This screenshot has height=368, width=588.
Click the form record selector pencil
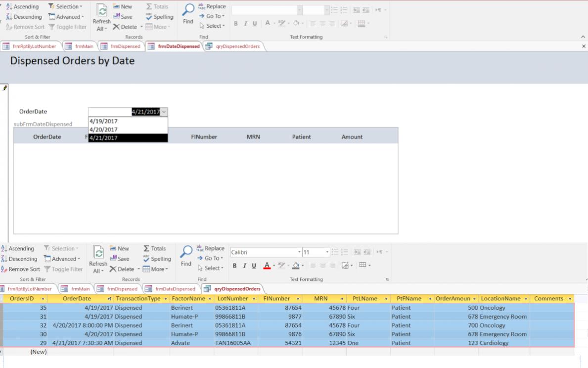tap(4, 88)
